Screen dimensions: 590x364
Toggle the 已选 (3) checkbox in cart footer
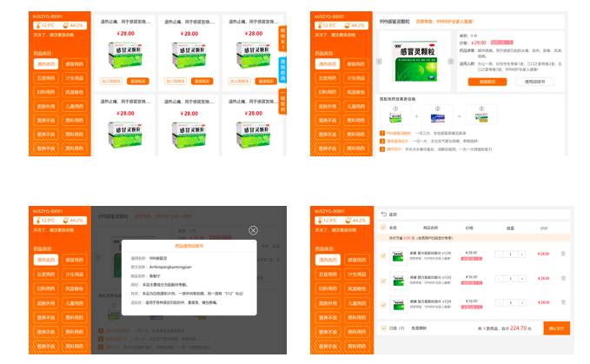(x=383, y=328)
